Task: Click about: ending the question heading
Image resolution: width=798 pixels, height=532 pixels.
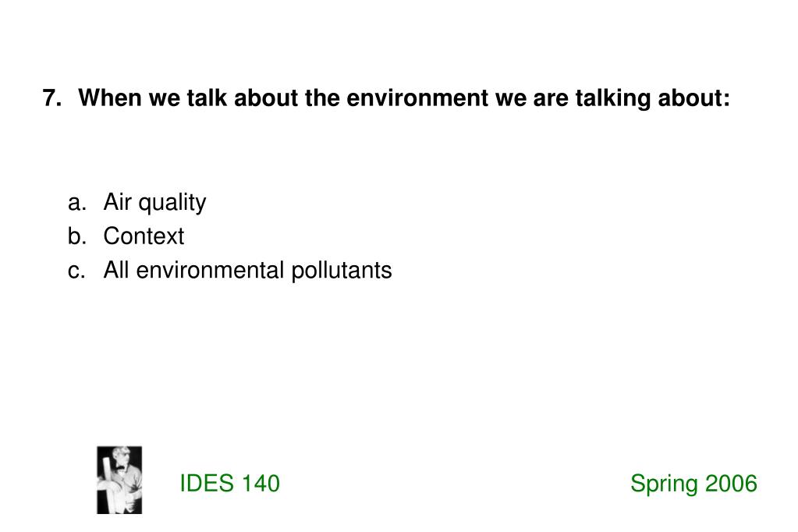Action: pos(694,98)
